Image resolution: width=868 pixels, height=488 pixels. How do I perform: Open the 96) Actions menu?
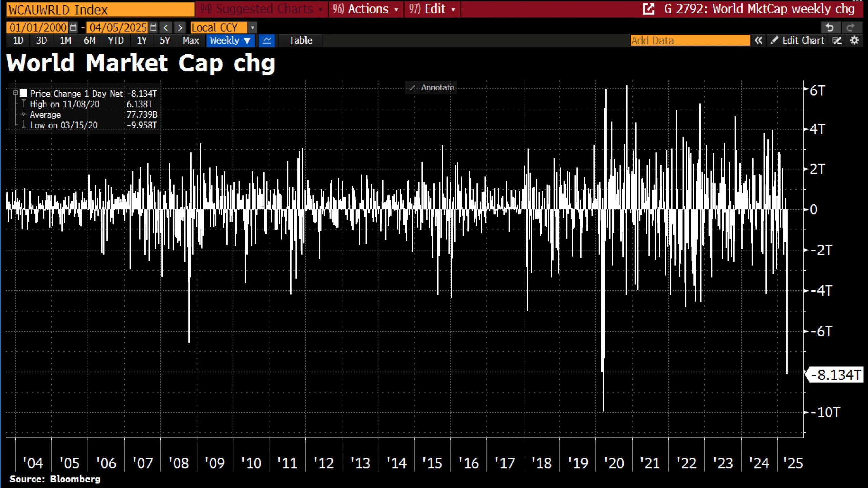click(366, 9)
